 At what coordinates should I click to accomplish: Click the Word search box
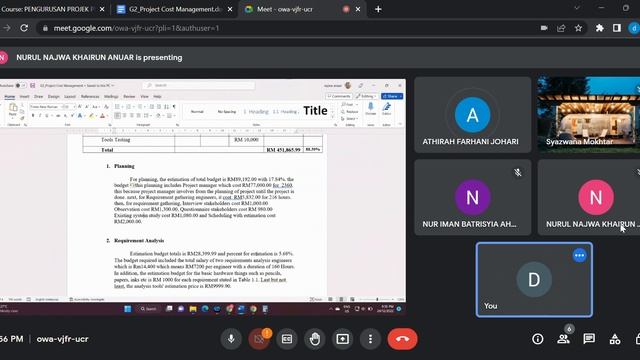tap(199, 85)
